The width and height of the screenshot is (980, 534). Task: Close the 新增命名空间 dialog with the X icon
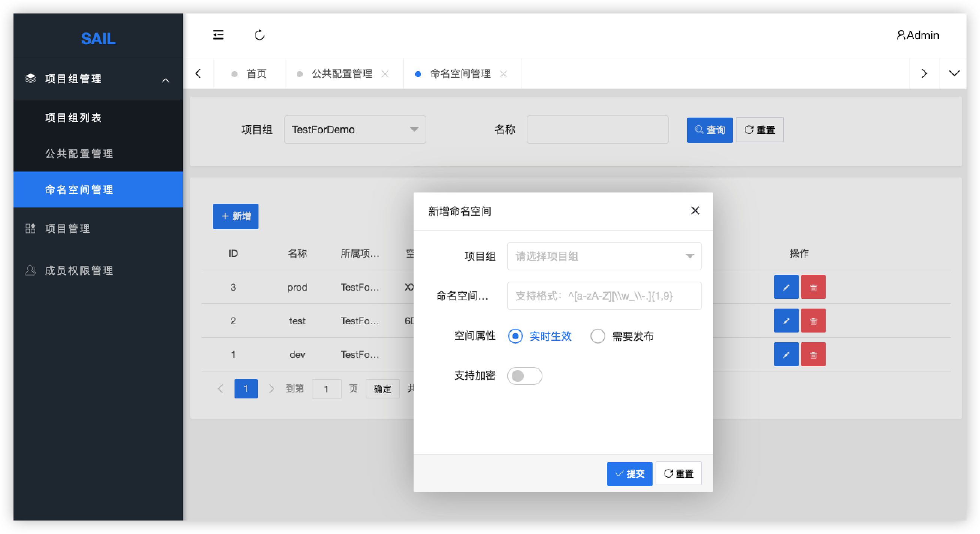(x=695, y=211)
